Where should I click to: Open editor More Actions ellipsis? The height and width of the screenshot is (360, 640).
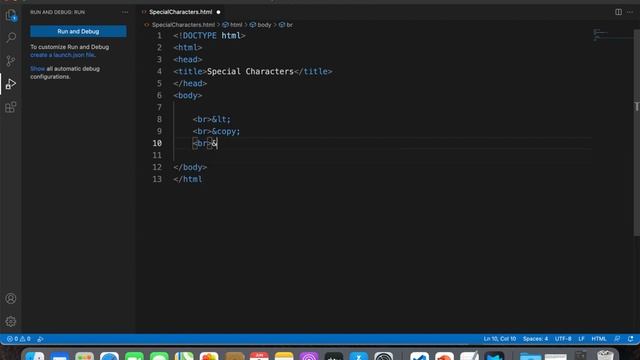tap(630, 12)
